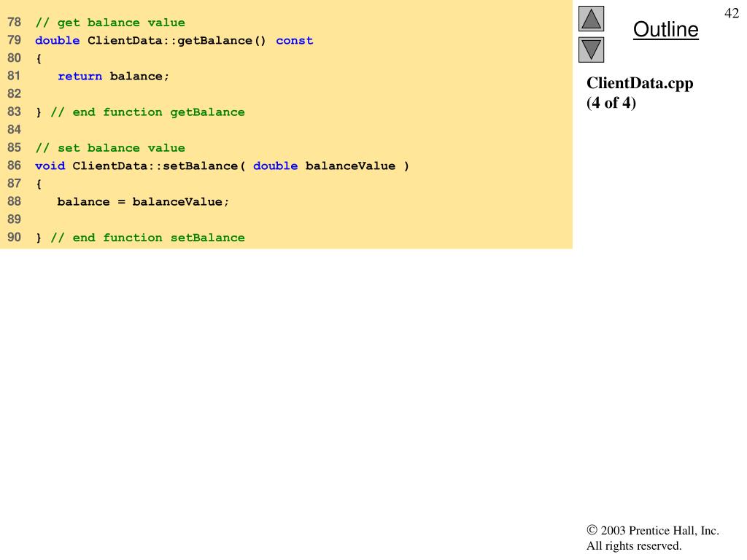The width and height of the screenshot is (747, 560).
Task: Click the "(4 of 4)" page indicator
Action: (611, 103)
